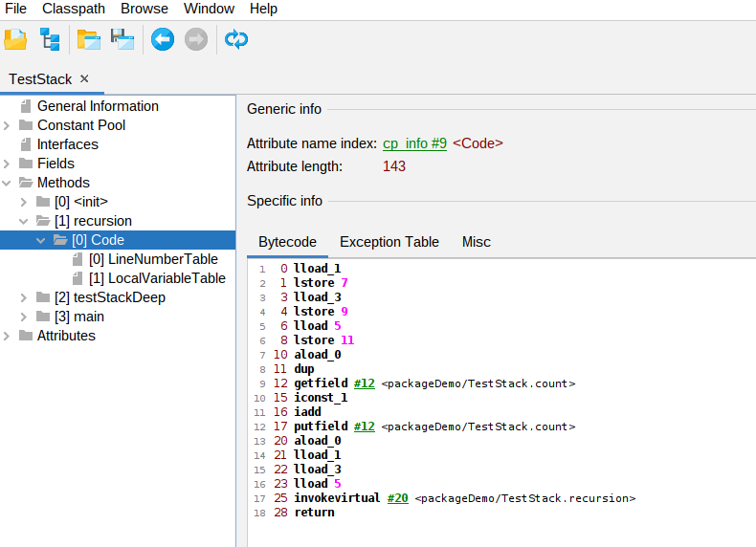Click the testStackDeep folder icon
Image resolution: width=756 pixels, height=547 pixels.
click(x=43, y=297)
